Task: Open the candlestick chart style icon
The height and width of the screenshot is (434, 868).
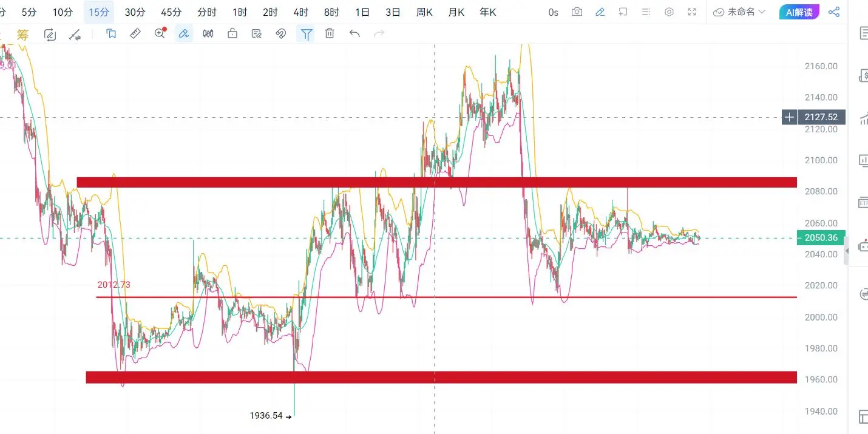Action: [x=208, y=34]
